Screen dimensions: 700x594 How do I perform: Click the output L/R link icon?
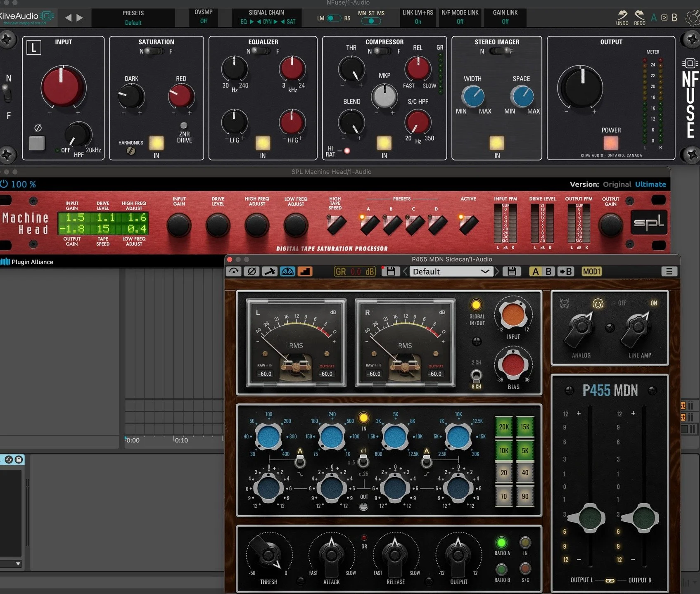(x=610, y=580)
